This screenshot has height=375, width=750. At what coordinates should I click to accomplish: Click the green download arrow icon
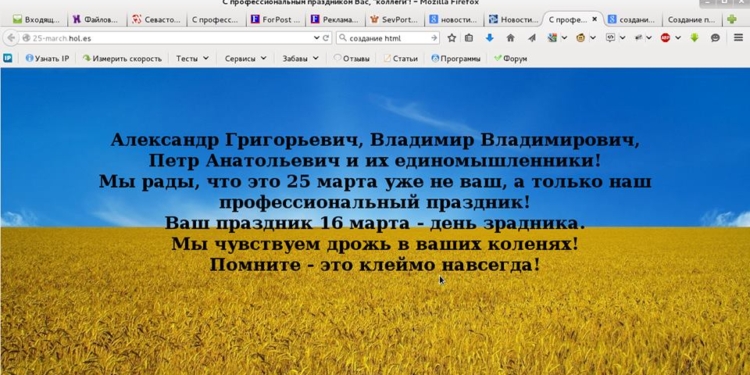695,38
